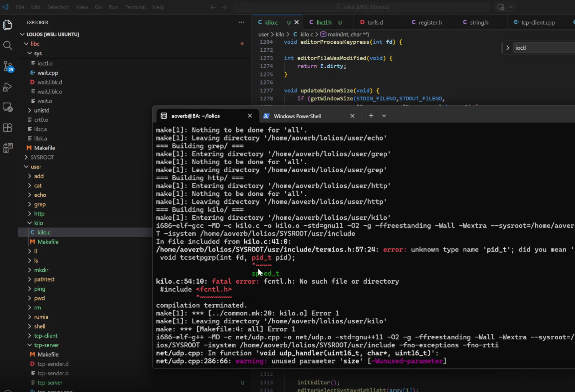Open Source Control view with 29 badge
This screenshot has width=575, height=392.
8,66
